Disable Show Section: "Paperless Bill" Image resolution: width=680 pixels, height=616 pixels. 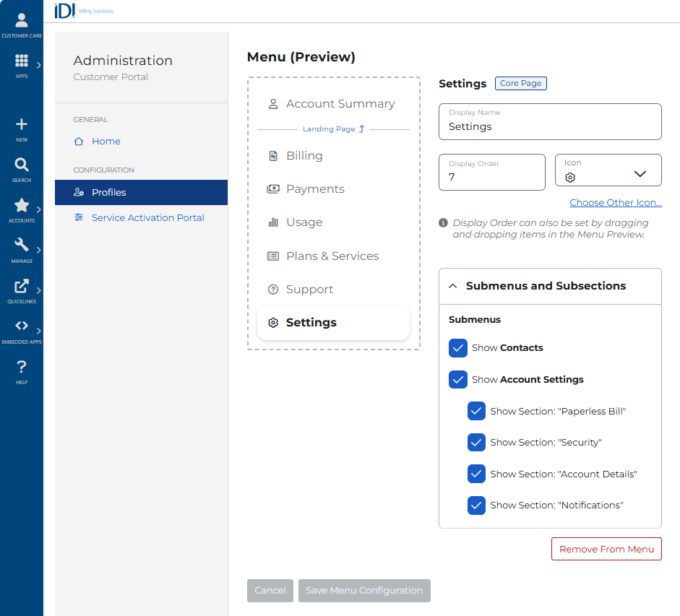tap(476, 410)
